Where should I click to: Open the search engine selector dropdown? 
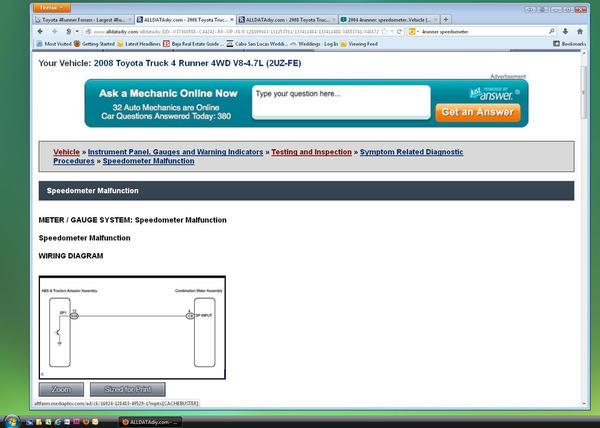pos(414,31)
